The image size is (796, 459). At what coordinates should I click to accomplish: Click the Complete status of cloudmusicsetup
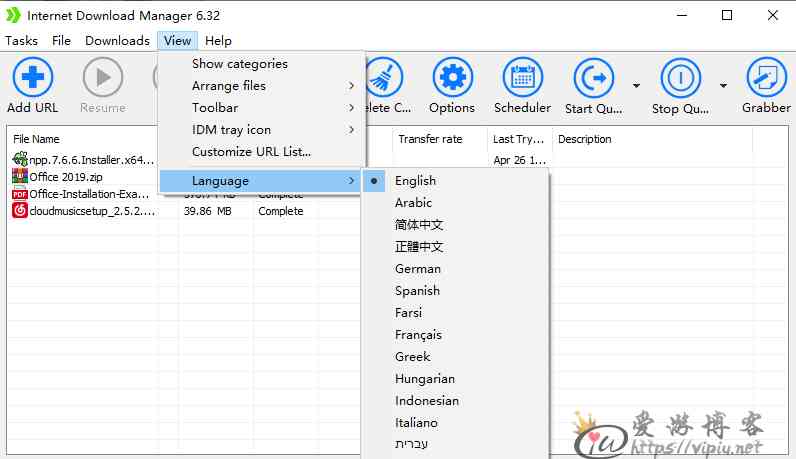[281, 211]
